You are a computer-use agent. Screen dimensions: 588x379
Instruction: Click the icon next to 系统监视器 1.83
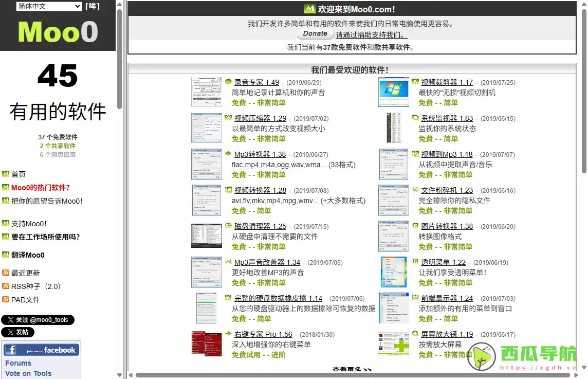415,117
